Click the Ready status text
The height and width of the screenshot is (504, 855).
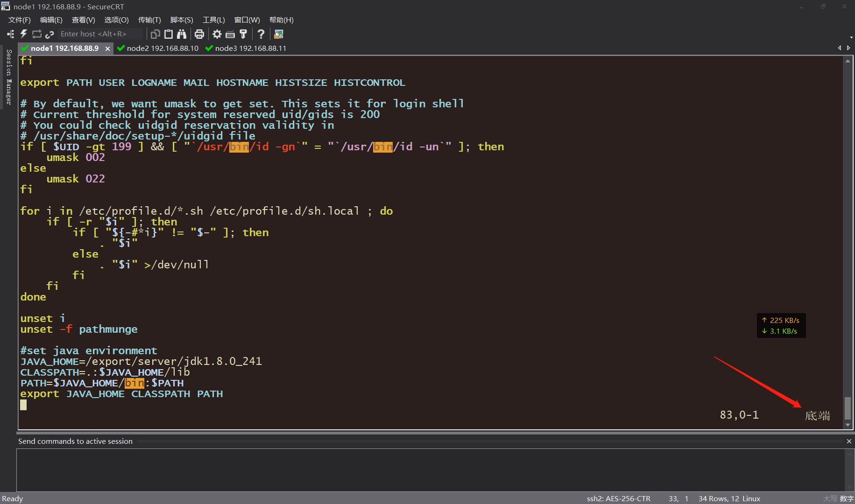(13, 498)
